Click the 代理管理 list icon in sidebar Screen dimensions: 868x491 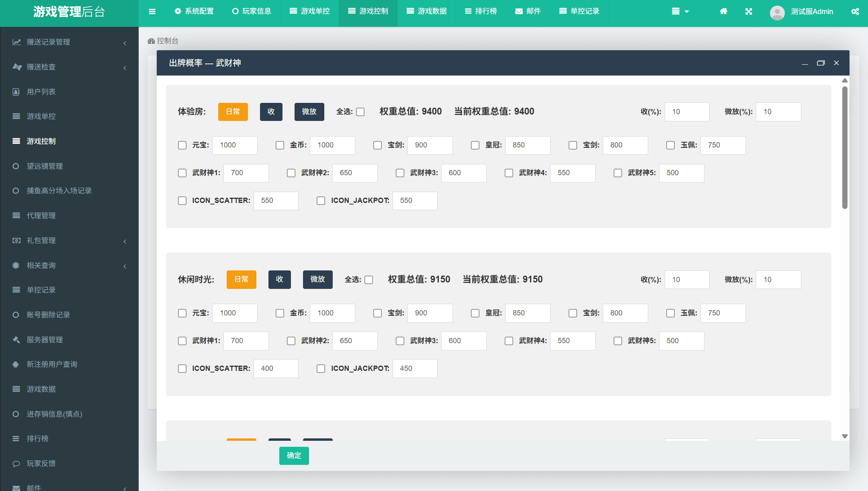click(x=16, y=216)
